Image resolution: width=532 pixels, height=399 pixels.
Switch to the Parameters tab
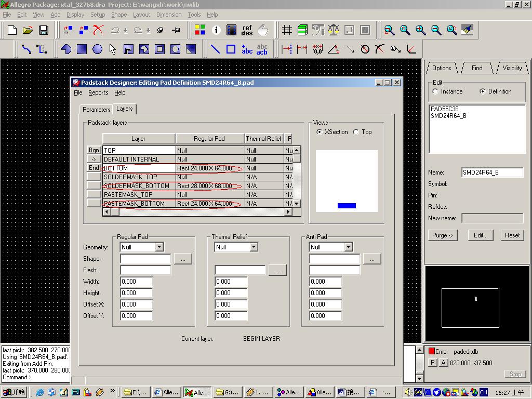point(96,110)
